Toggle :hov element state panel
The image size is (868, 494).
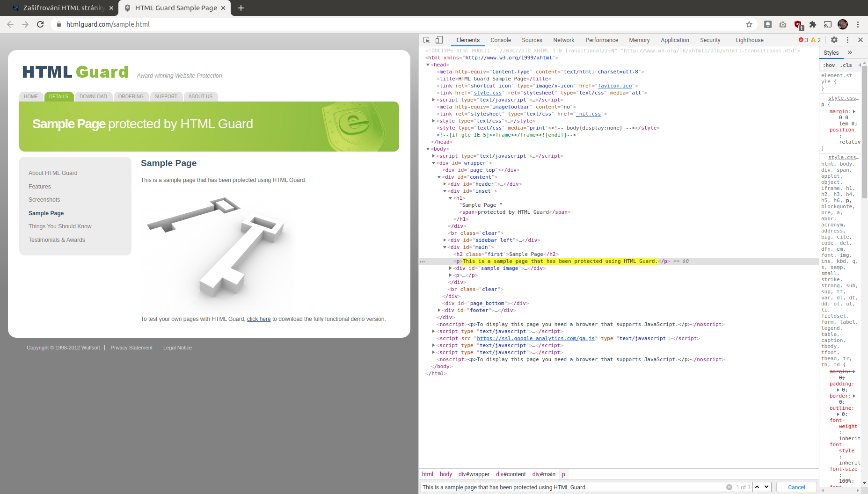[829, 65]
